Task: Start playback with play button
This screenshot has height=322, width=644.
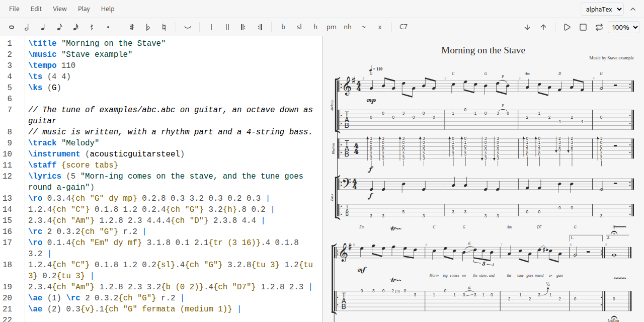Action: (567, 27)
